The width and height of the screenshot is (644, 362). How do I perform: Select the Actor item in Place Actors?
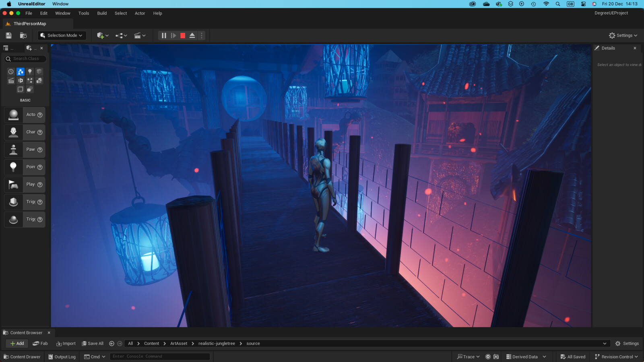(25, 115)
